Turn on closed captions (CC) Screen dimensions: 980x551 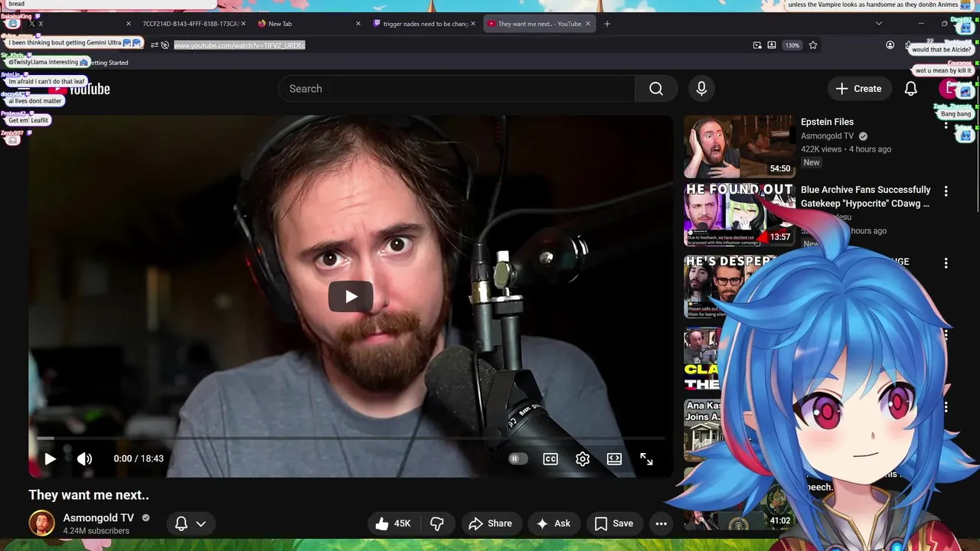click(x=550, y=458)
